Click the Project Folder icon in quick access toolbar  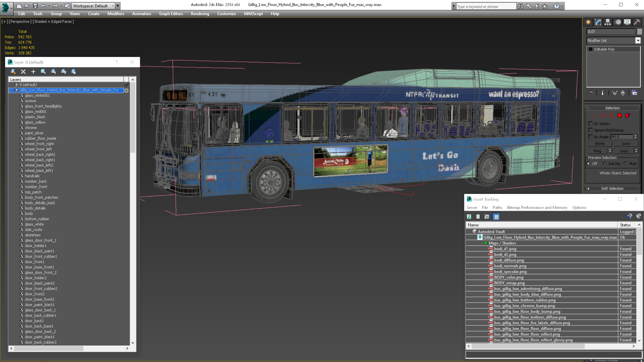coord(67,6)
